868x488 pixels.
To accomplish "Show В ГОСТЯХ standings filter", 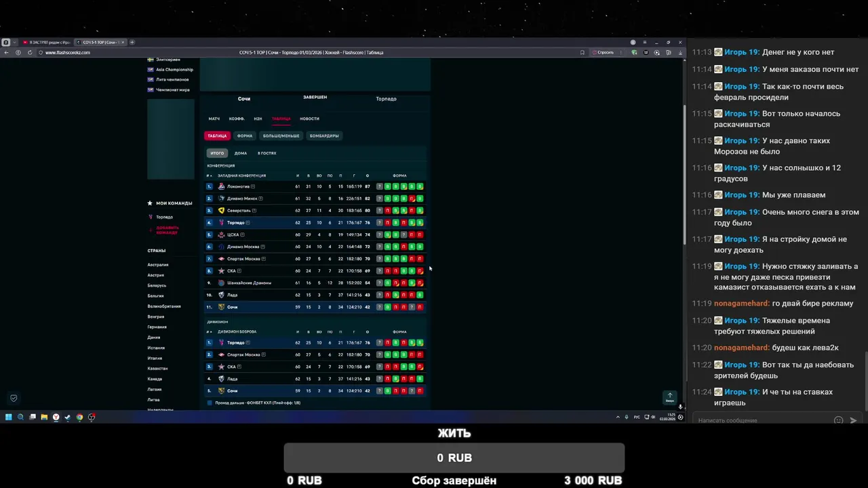I will pos(267,153).
